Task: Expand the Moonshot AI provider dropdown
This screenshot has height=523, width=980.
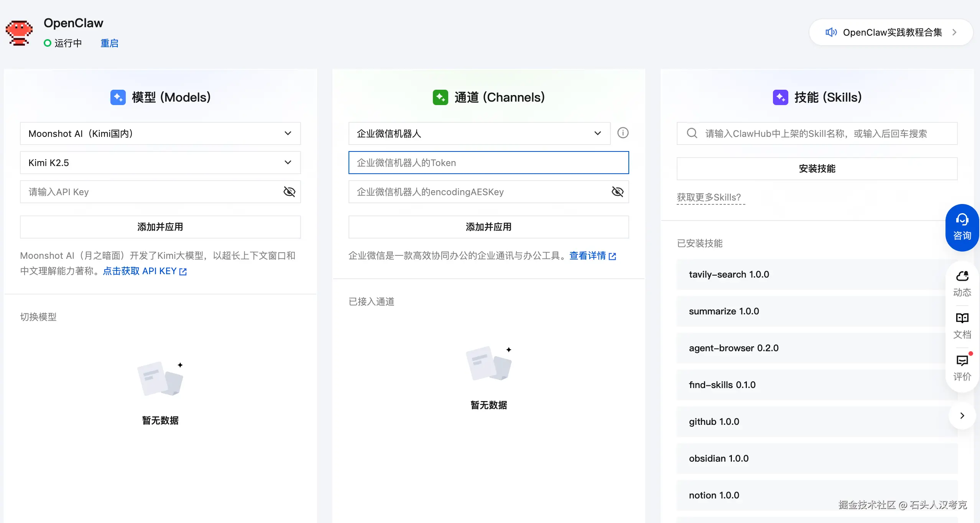Action: pyautogui.click(x=160, y=133)
